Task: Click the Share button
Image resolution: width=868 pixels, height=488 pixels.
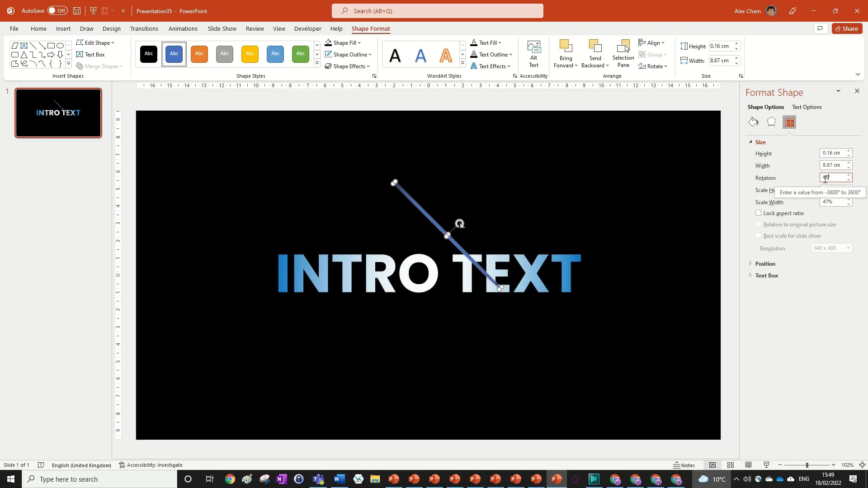Action: click(847, 28)
